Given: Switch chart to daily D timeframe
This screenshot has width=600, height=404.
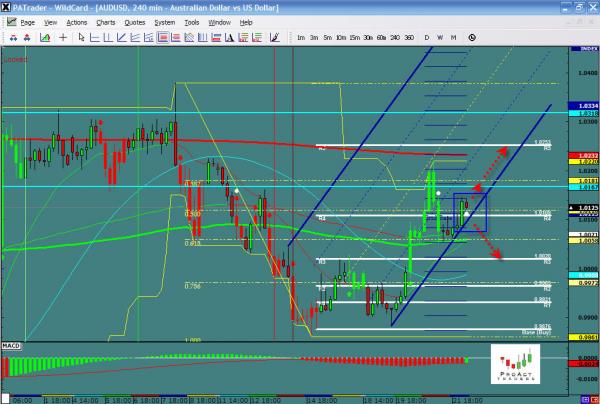Looking at the screenshot, I should click(x=426, y=37).
